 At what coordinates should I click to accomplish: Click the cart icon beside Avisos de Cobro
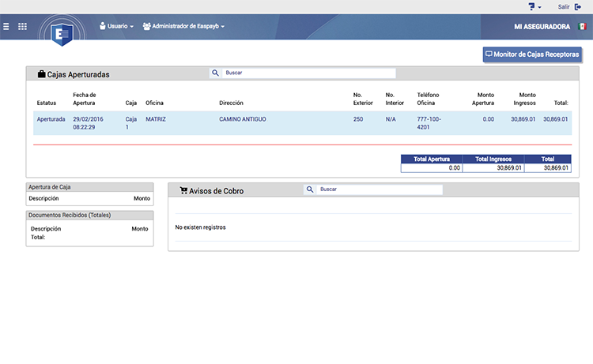tap(183, 190)
